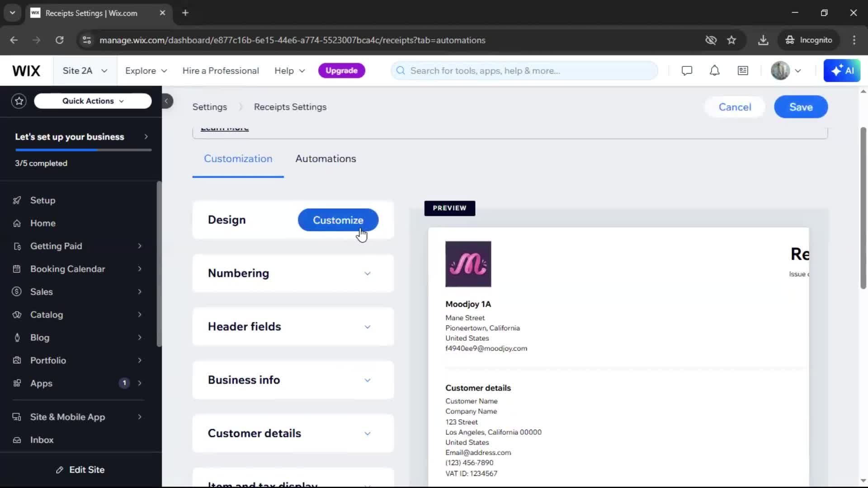Open Hire a Professional menu item
Image resolution: width=868 pixels, height=488 pixels.
coord(221,70)
